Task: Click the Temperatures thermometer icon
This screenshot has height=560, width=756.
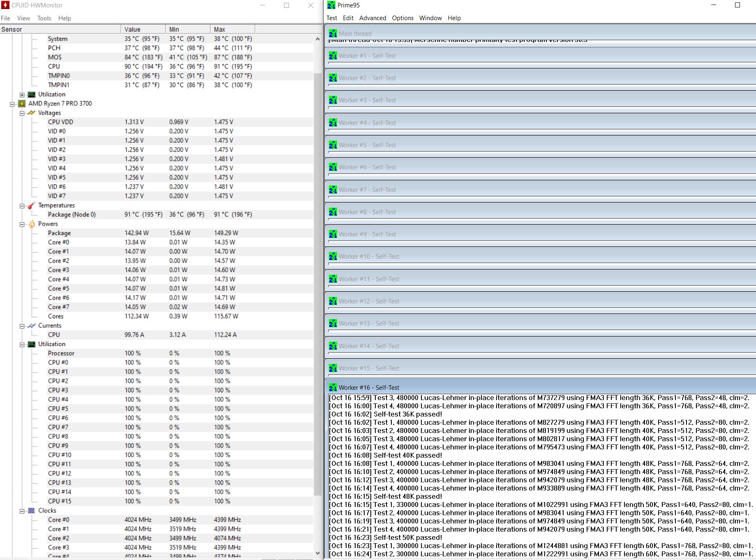Action: click(32, 206)
